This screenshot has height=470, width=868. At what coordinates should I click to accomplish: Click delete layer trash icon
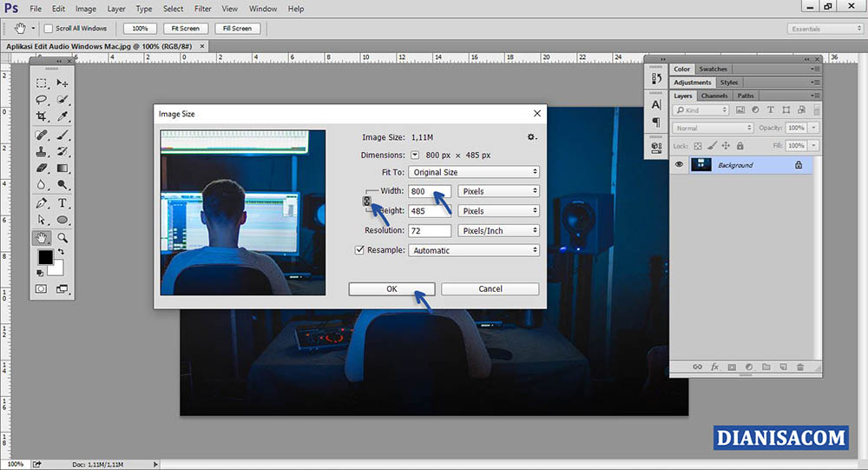(800, 367)
